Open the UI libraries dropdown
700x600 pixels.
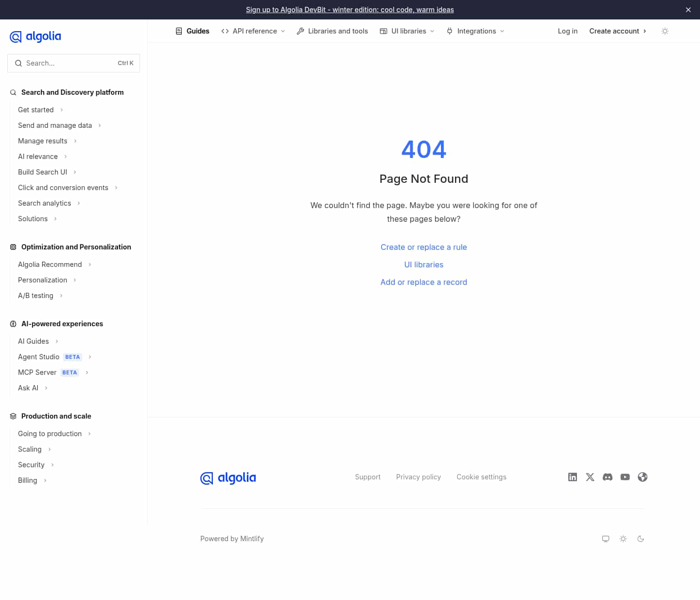(408, 31)
